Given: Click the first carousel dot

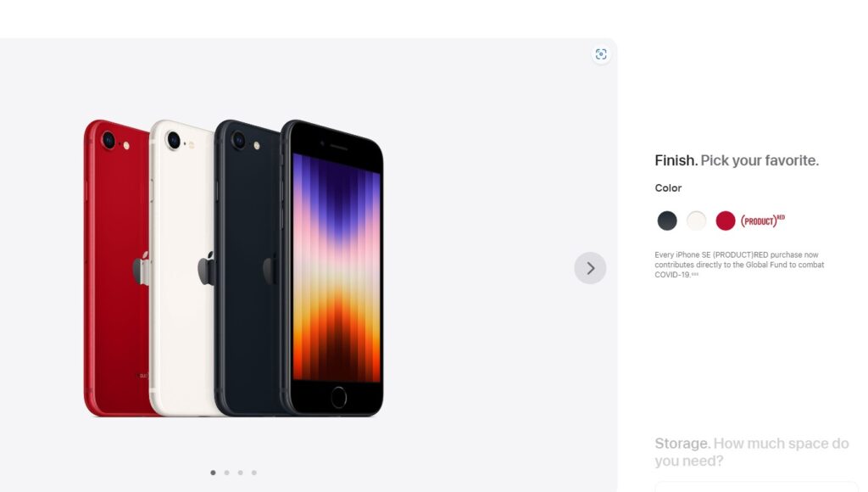Looking at the screenshot, I should 212,472.
